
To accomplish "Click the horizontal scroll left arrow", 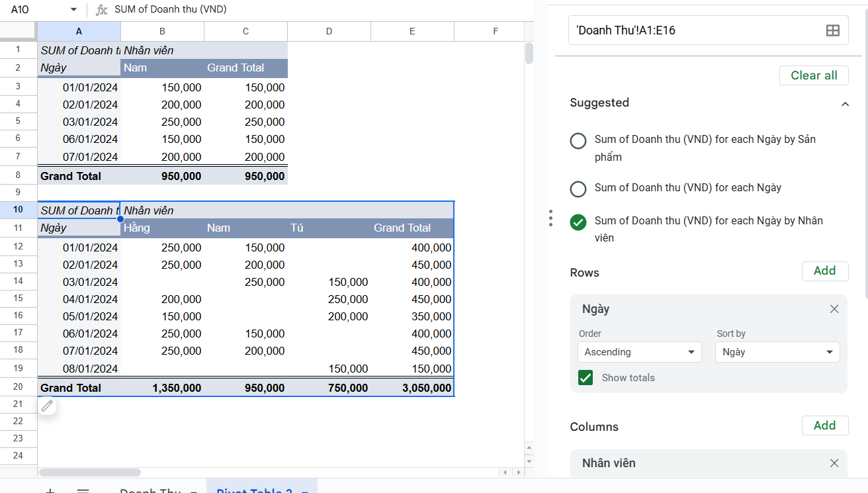I will [x=505, y=472].
